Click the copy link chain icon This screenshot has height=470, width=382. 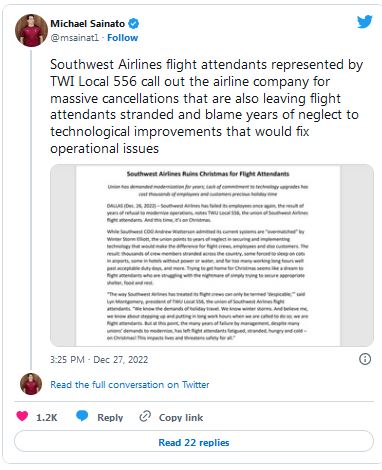(145, 417)
